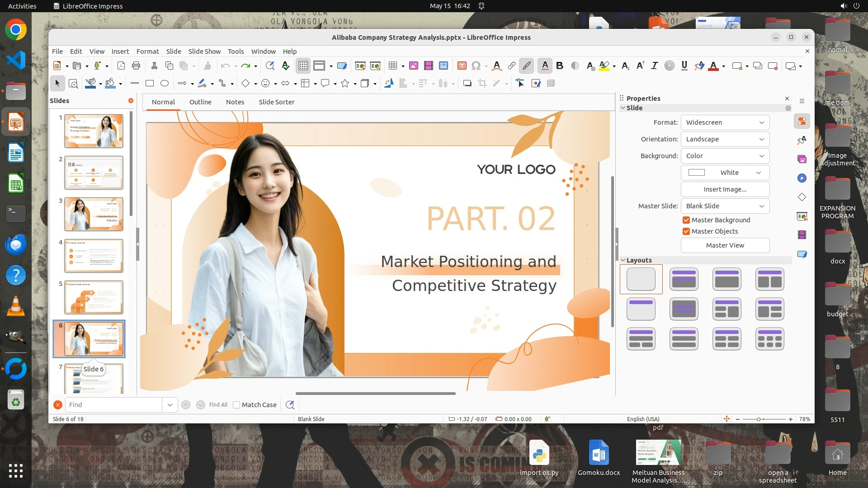
Task: Collapse the Layouts section
Action: tap(623, 260)
